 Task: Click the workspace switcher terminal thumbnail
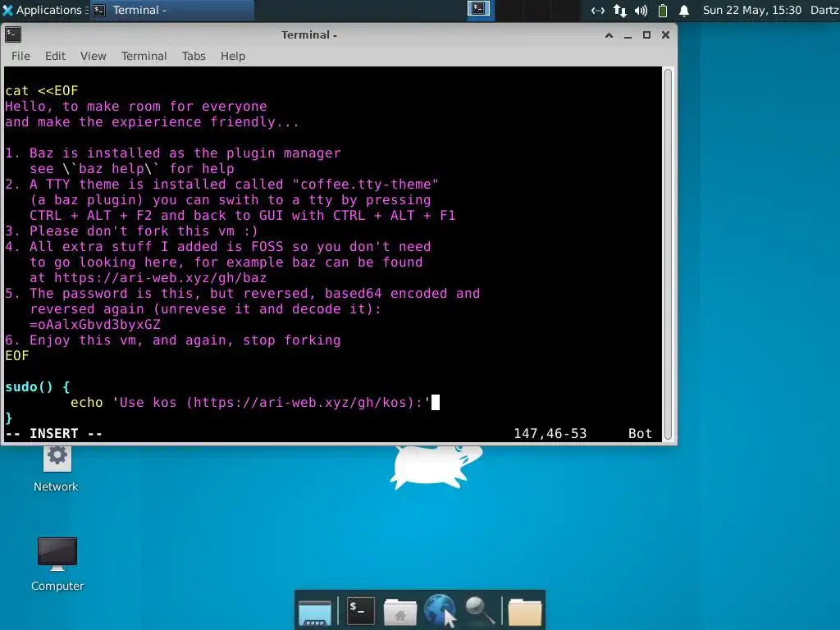(479, 9)
